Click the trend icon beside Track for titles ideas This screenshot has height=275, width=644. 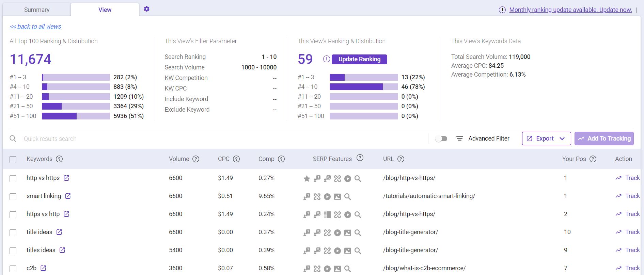(618, 250)
